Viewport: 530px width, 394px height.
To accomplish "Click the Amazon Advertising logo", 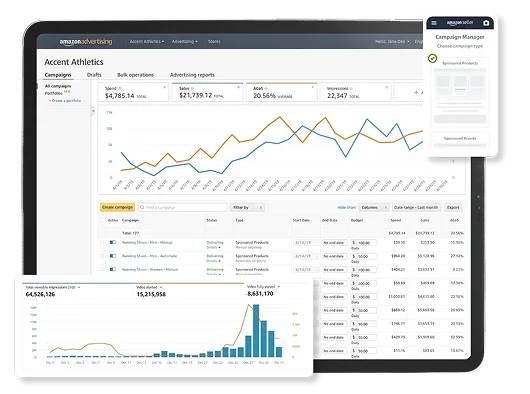I will (x=86, y=42).
